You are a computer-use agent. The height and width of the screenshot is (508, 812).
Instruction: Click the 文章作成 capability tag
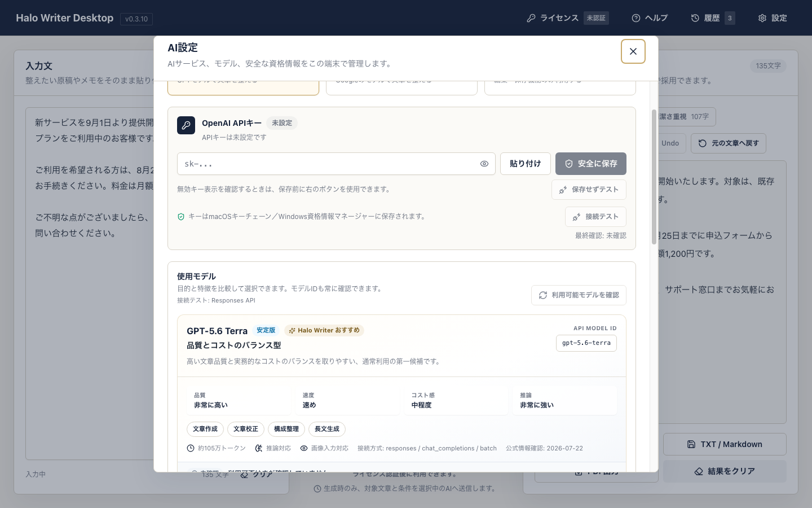(205, 429)
